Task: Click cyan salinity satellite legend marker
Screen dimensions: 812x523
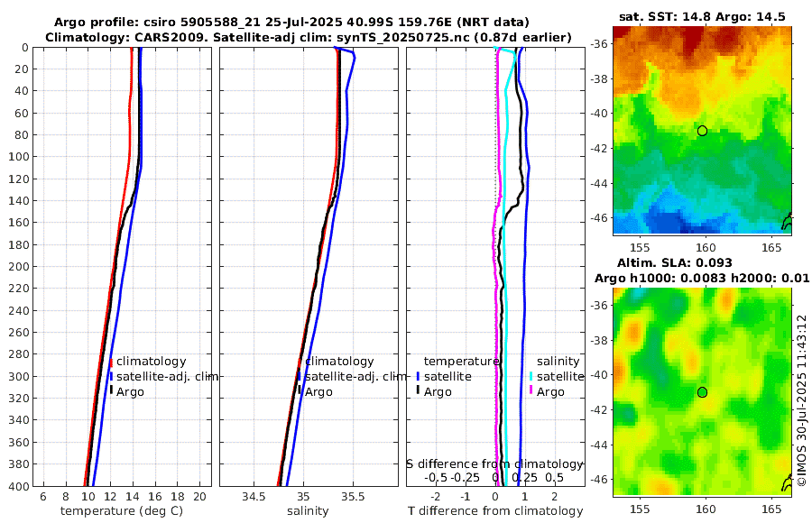Action: (x=531, y=377)
